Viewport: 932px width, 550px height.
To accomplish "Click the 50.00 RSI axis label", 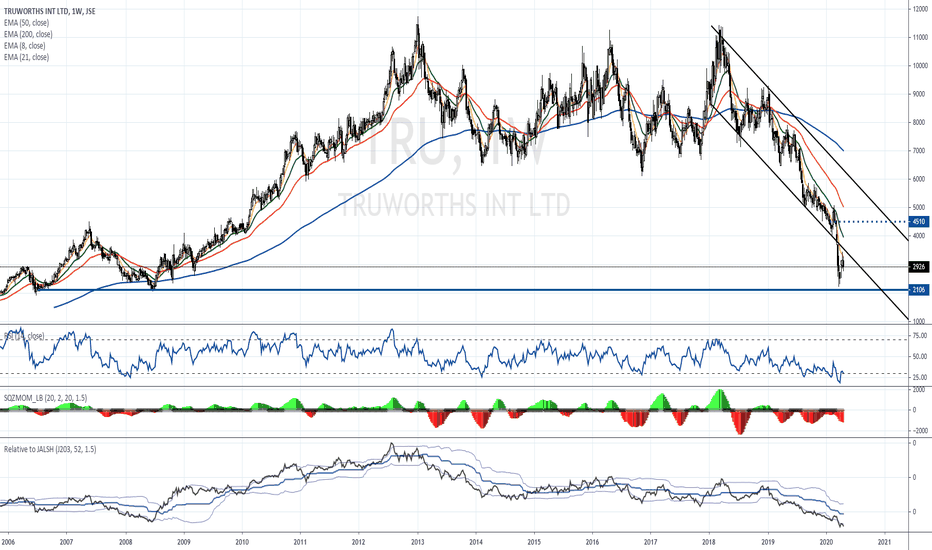I will pyautogui.click(x=920, y=357).
